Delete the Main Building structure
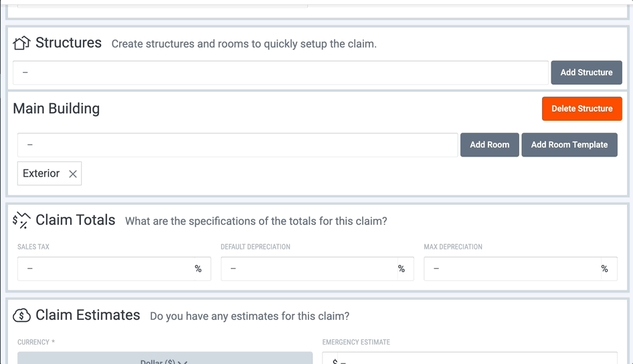Screen dimensions: 633x364 pos(581,108)
